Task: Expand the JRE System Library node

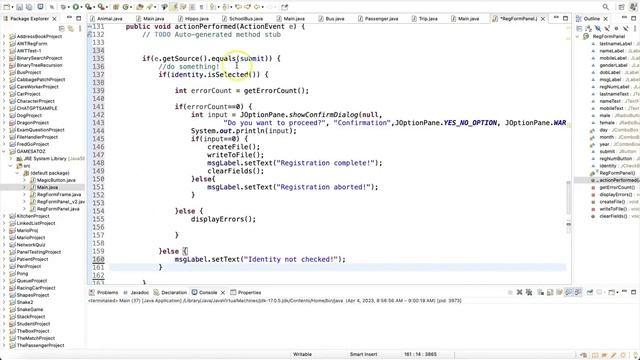Action: coord(11,158)
